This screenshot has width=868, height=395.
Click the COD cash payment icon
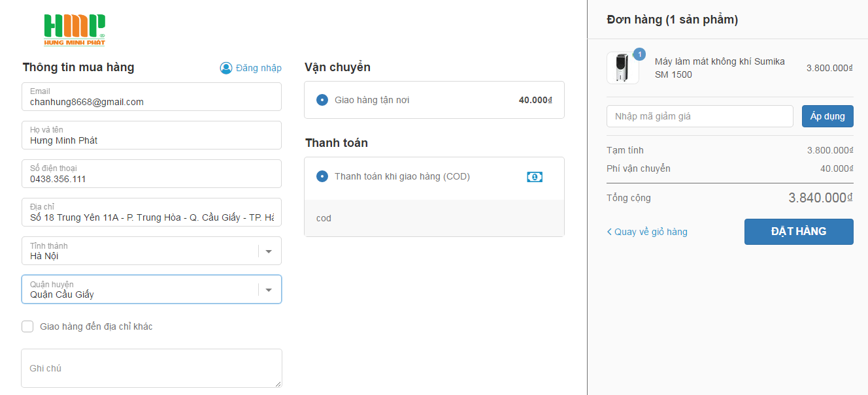535,177
